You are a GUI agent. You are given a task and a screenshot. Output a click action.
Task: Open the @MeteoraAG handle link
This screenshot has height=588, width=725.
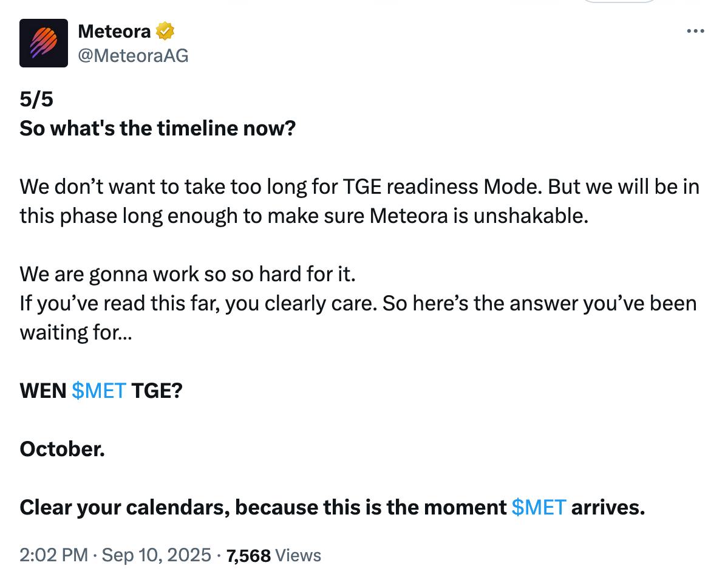click(x=133, y=55)
